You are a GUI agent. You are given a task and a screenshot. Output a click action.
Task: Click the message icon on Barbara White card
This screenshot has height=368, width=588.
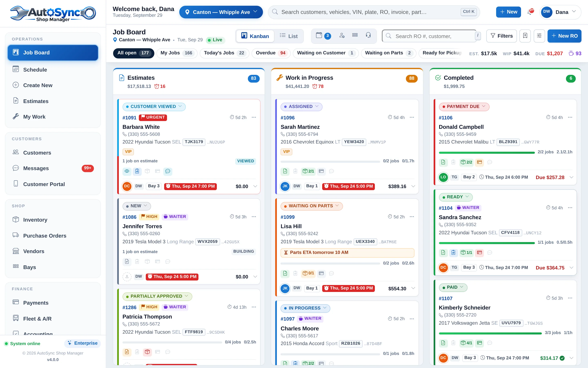pos(168,171)
